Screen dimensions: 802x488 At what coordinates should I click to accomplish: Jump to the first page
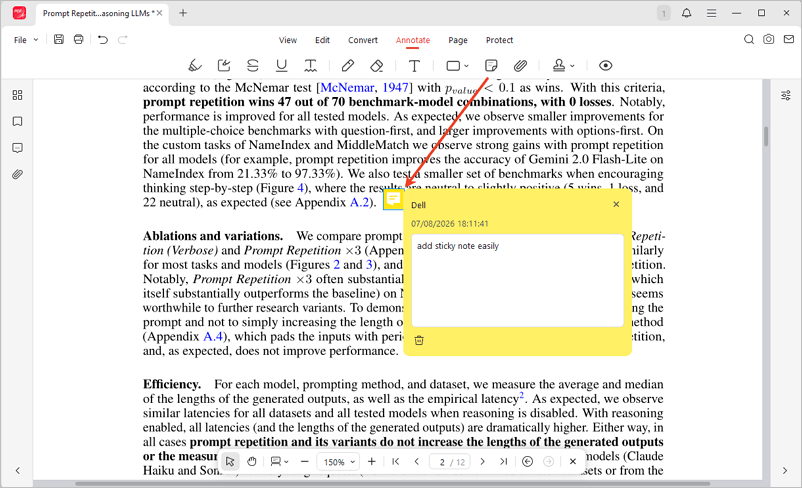395,461
